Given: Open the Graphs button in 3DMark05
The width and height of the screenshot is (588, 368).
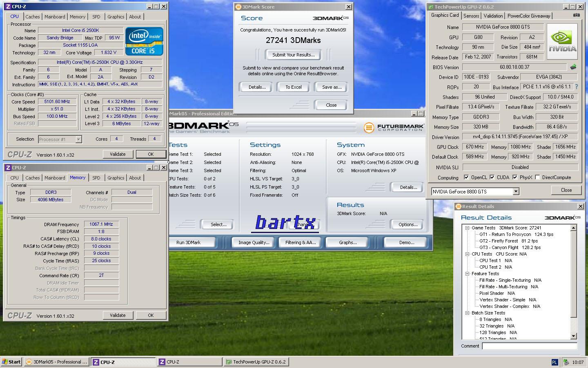Looking at the screenshot, I should (x=348, y=242).
